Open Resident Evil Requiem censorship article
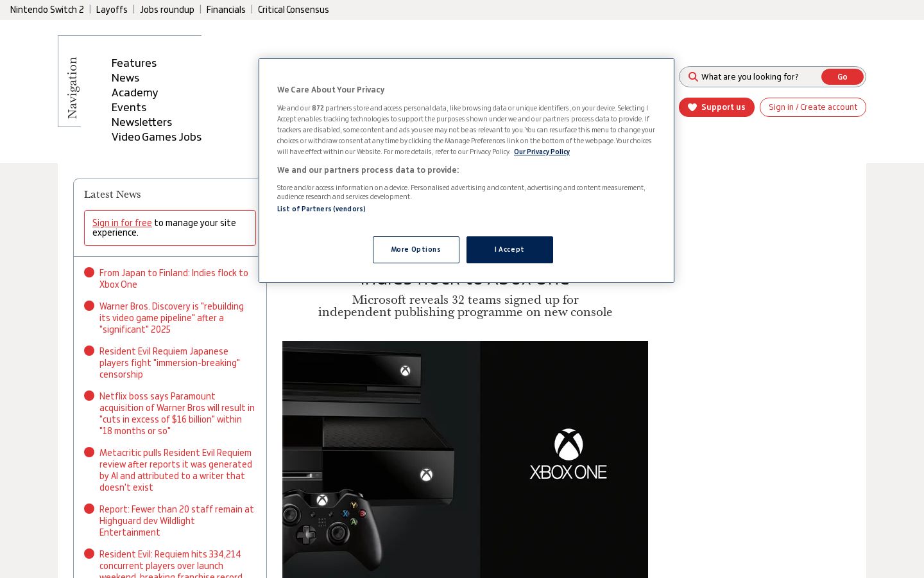Image resolution: width=924 pixels, height=578 pixels. point(169,363)
